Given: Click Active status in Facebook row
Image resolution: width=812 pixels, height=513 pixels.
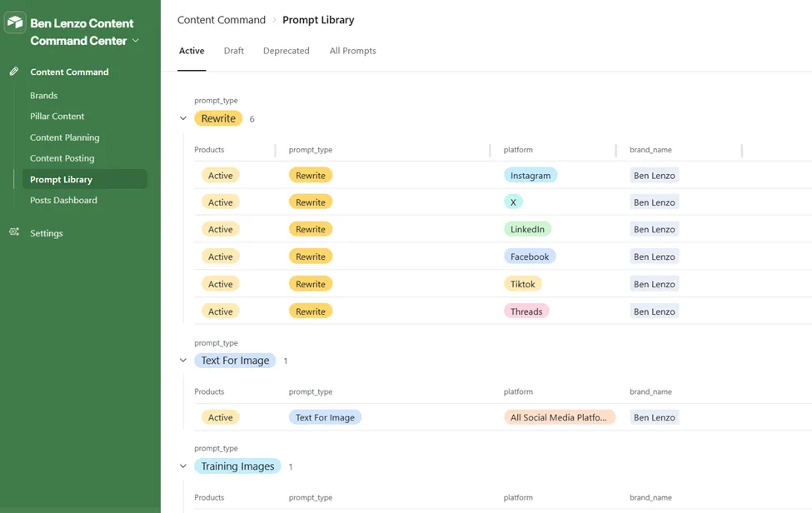Looking at the screenshot, I should click(x=220, y=256).
